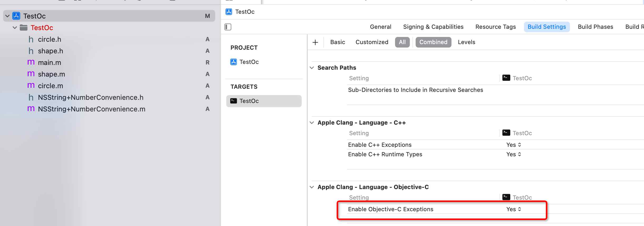
Task: Select the All settings filter button
Action: point(402,42)
